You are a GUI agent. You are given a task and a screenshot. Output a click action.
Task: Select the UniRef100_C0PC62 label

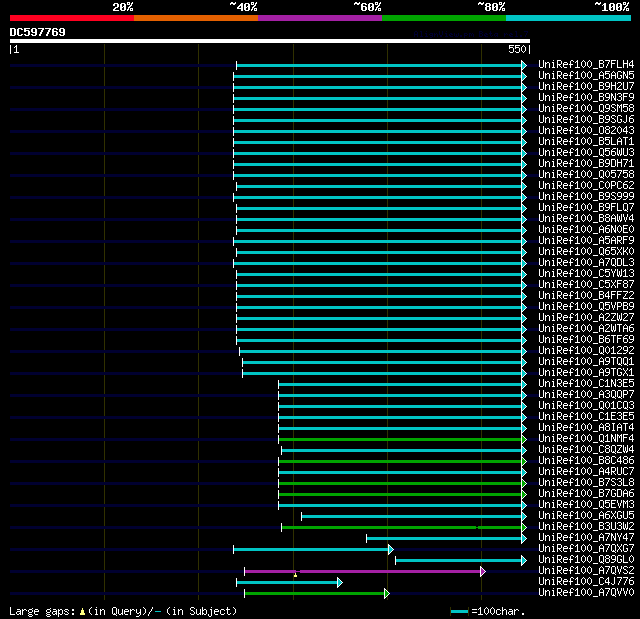[586, 186]
